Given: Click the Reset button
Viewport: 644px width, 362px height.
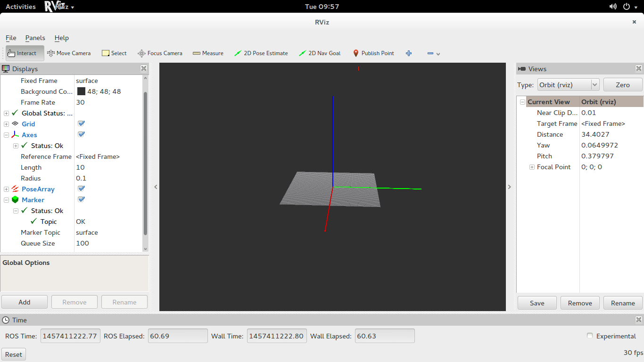Looking at the screenshot, I should pos(14,354).
